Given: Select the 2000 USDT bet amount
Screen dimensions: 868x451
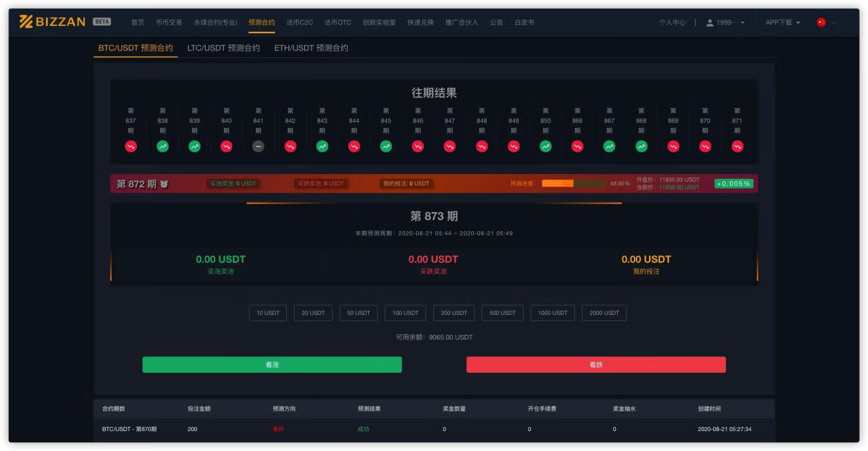Looking at the screenshot, I should tap(604, 313).
